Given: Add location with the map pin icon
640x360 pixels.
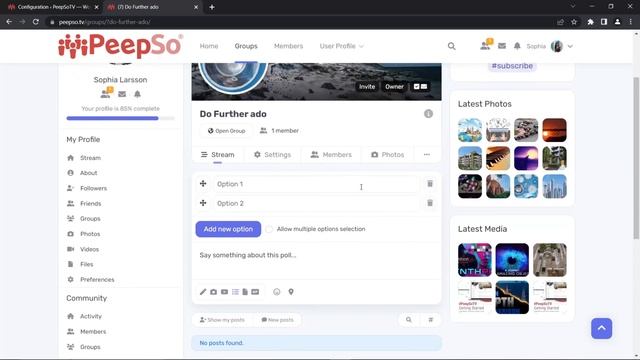Looking at the screenshot, I should pos(291,292).
